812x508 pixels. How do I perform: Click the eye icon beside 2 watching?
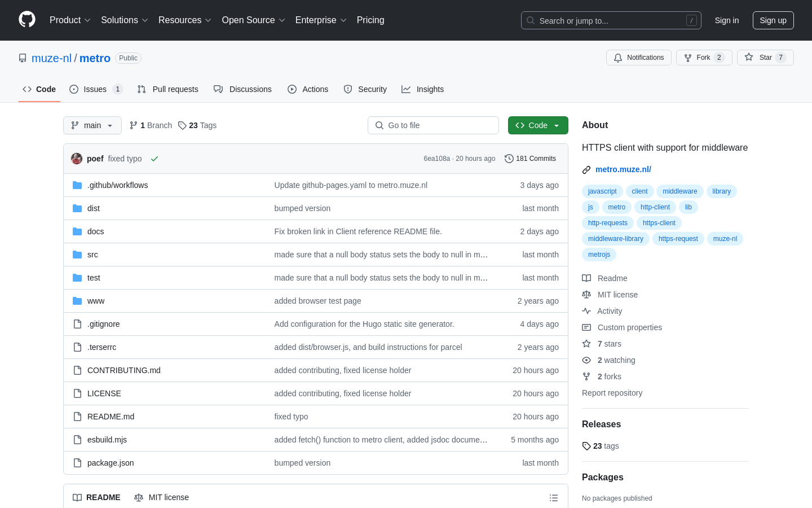(586, 360)
